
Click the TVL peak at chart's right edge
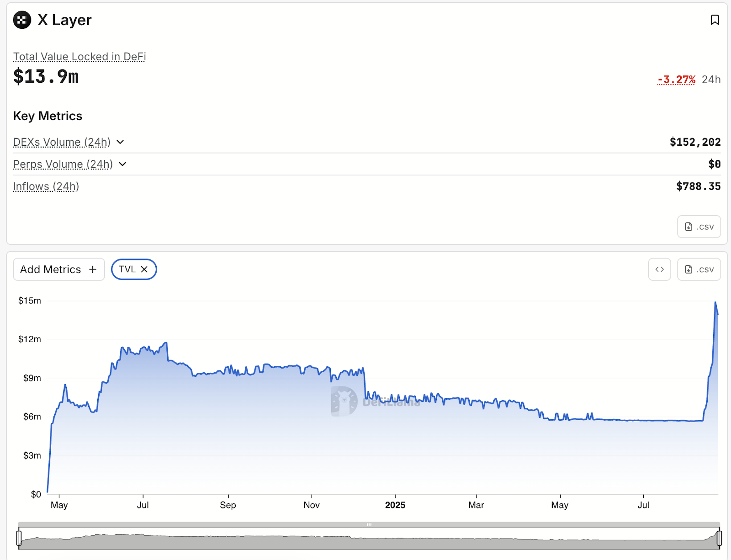715,302
